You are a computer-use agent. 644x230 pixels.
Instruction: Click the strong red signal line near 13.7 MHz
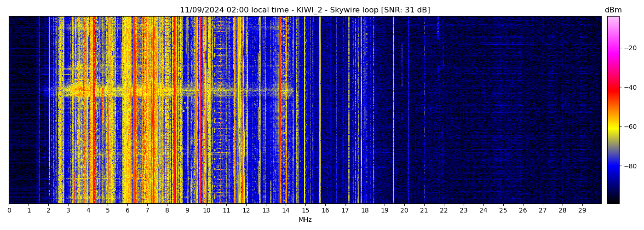tap(280, 138)
